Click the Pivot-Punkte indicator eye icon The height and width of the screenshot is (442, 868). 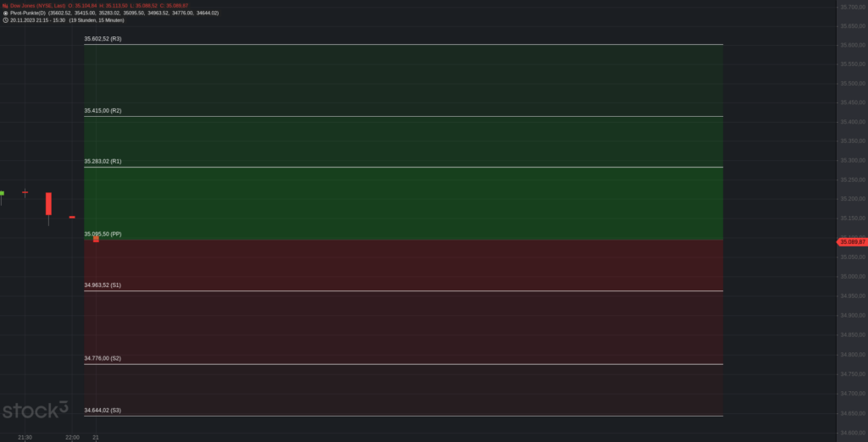point(5,13)
